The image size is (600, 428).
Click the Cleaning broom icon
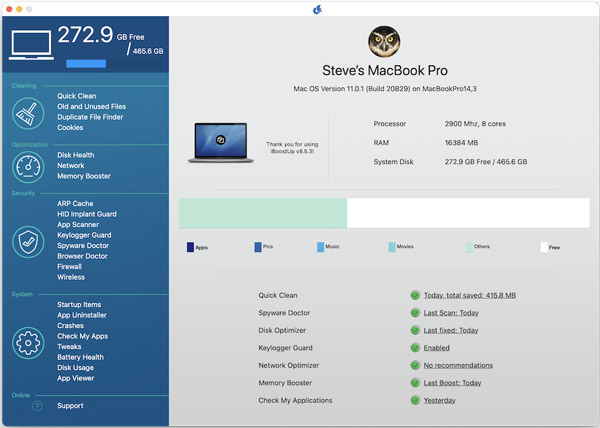28,113
